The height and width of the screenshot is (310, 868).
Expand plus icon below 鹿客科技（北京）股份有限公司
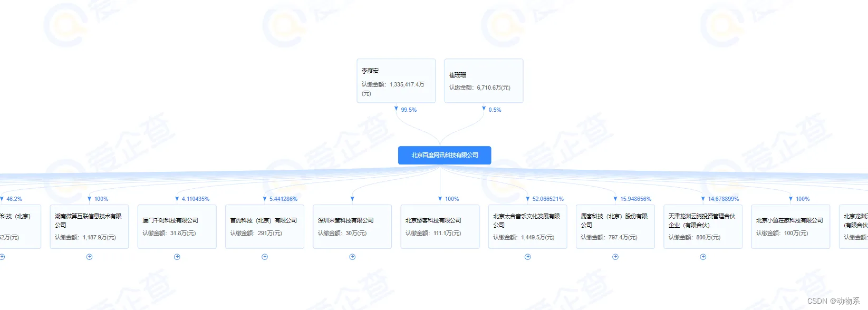pyautogui.click(x=615, y=257)
